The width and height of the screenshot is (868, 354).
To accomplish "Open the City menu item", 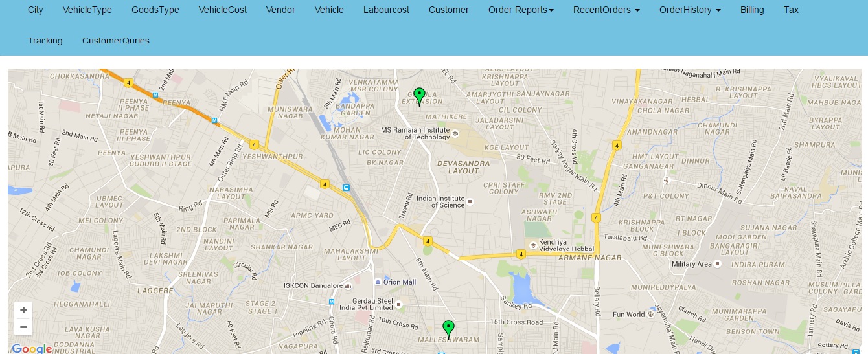I will [x=36, y=10].
